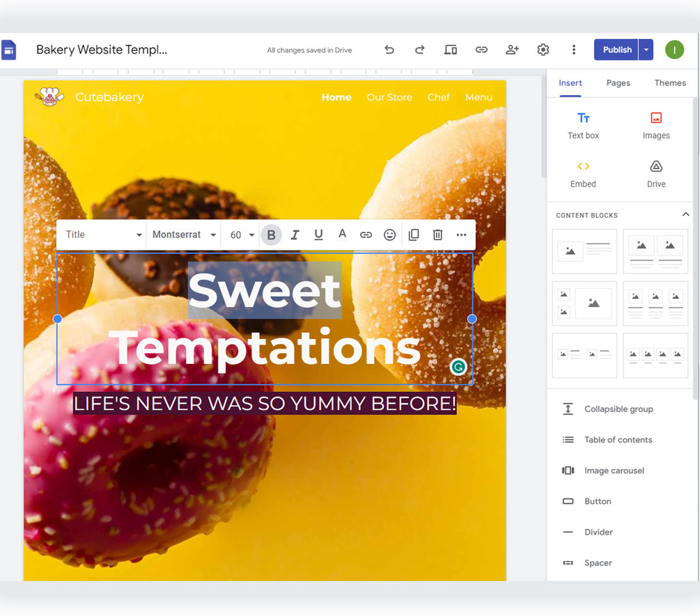Switch to the Themes tab
This screenshot has width=700, height=616.
pyautogui.click(x=669, y=83)
